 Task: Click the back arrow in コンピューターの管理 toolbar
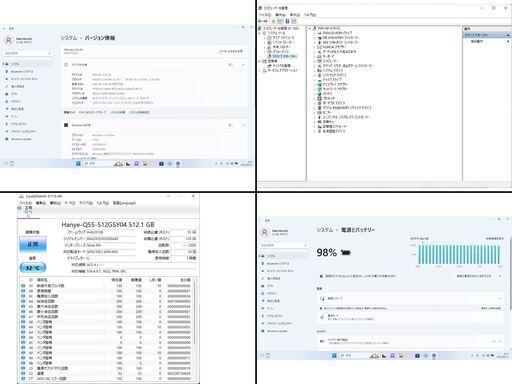click(x=261, y=21)
